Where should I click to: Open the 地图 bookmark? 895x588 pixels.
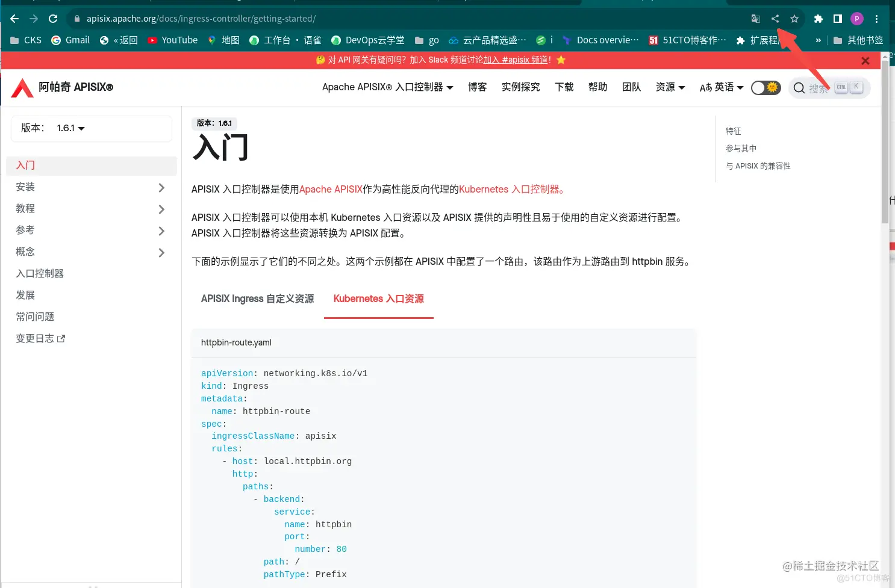223,40
